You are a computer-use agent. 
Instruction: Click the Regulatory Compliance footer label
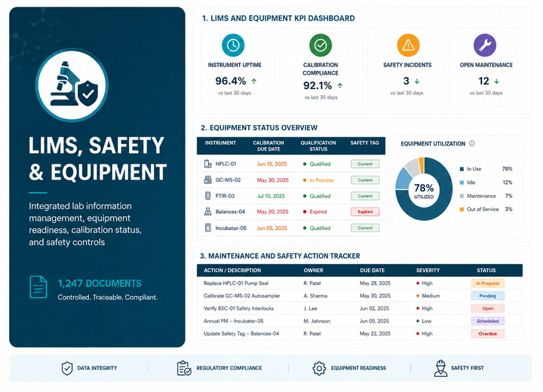(229, 368)
